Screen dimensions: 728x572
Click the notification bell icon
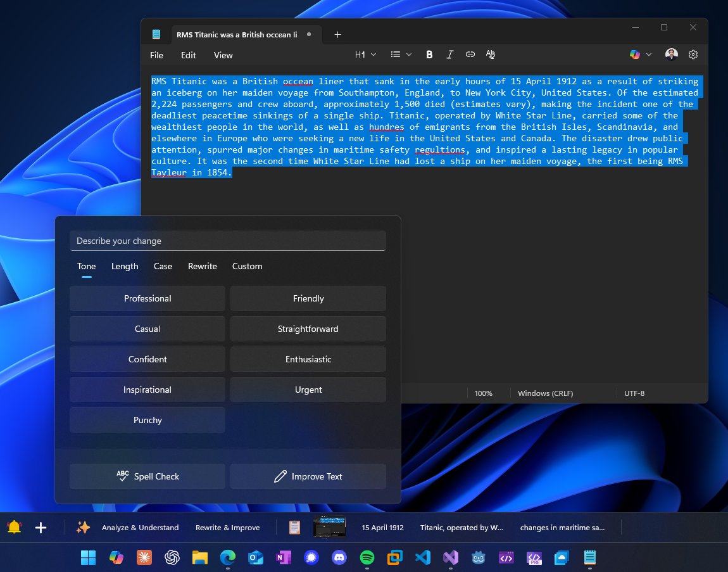(x=14, y=528)
